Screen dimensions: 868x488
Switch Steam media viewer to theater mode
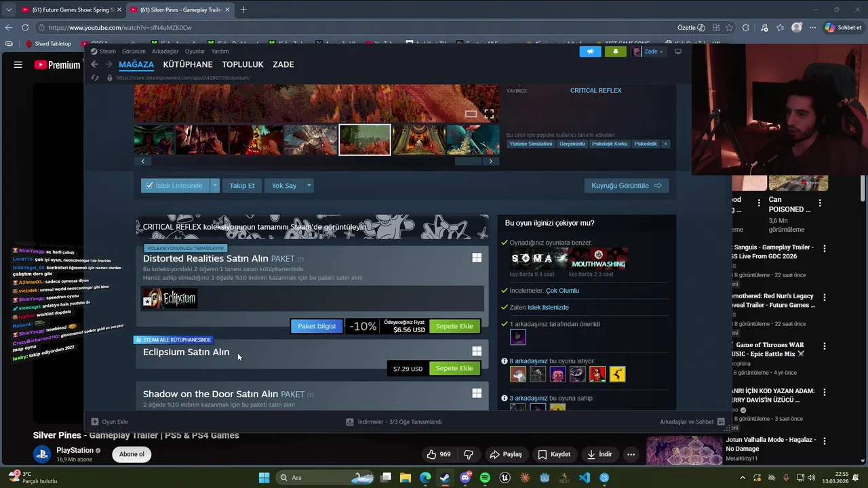[x=471, y=114]
